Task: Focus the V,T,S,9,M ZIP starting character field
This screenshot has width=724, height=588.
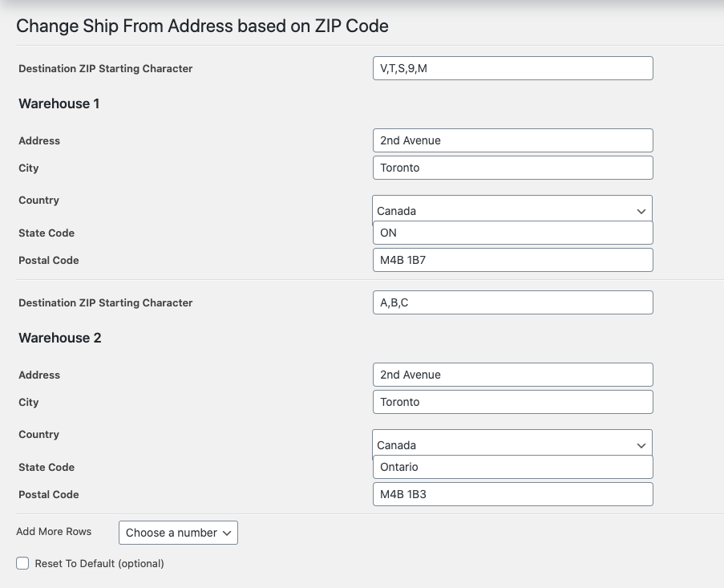Action: pos(513,68)
